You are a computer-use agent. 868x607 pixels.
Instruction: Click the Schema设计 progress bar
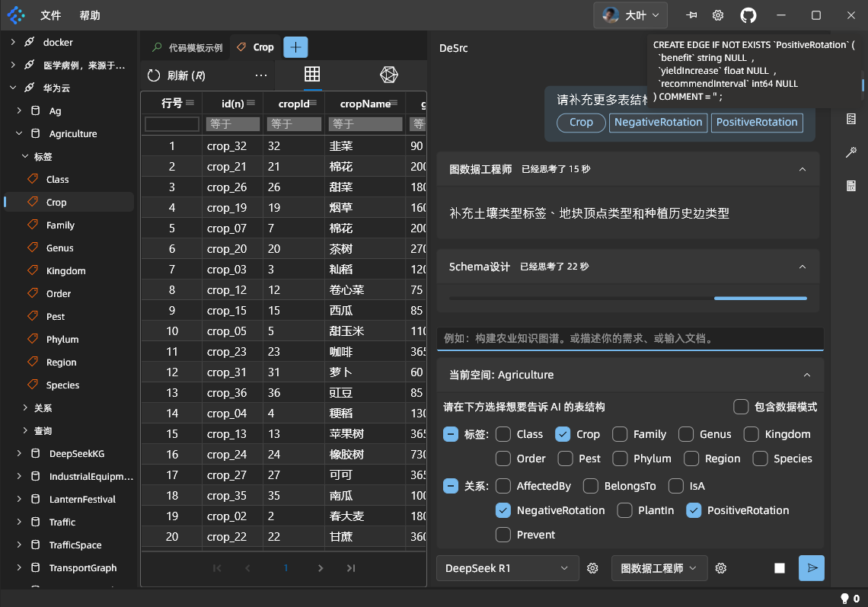627,299
